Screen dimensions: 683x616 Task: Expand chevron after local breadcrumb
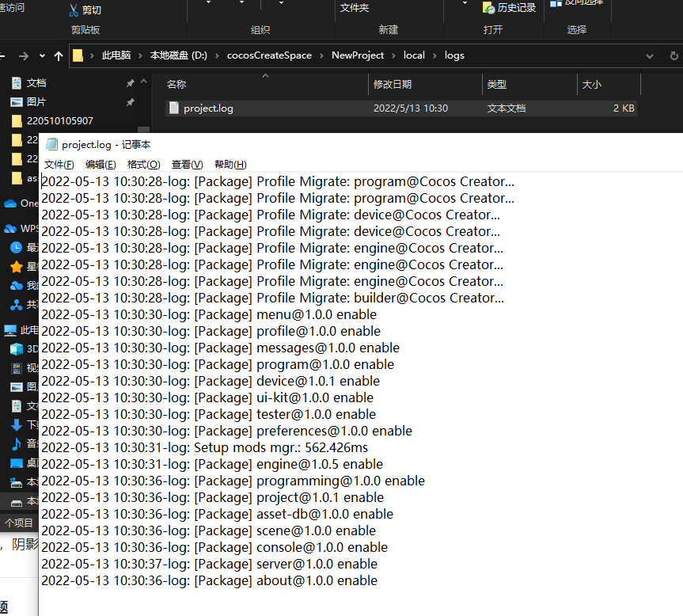click(x=434, y=55)
